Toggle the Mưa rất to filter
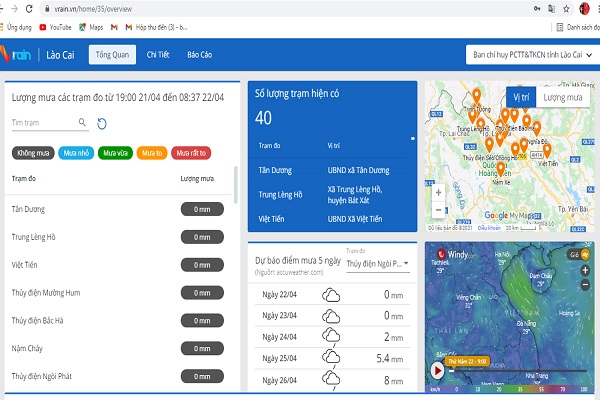 pos(192,153)
